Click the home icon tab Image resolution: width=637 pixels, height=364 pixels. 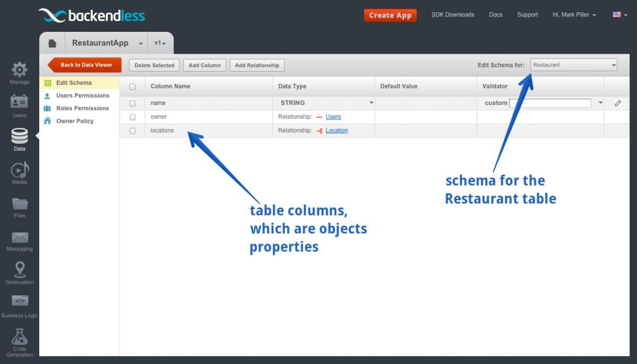click(52, 43)
